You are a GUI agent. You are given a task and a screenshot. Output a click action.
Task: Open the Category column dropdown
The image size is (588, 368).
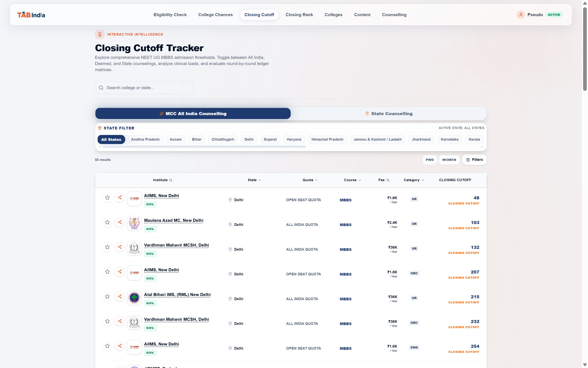pyautogui.click(x=414, y=180)
